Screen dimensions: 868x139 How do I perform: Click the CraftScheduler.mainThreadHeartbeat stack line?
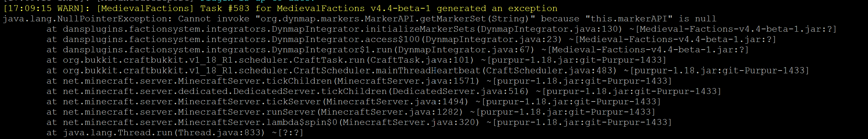pyautogui.click(x=428, y=70)
